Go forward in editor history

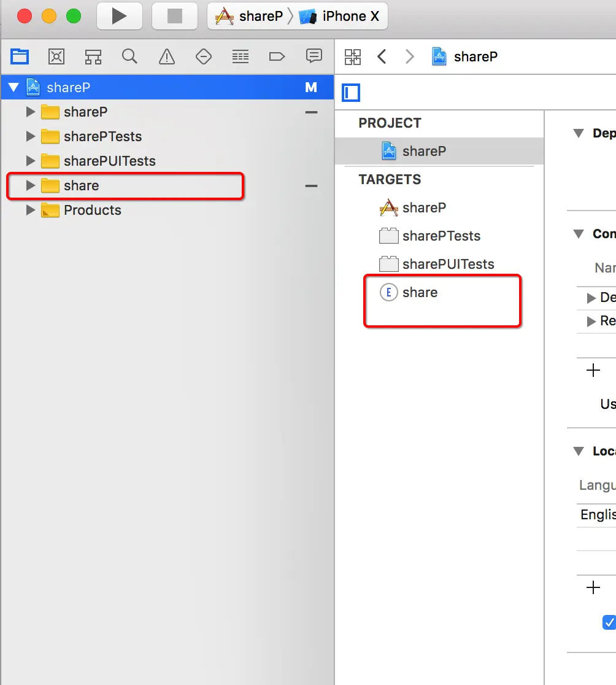coord(409,56)
